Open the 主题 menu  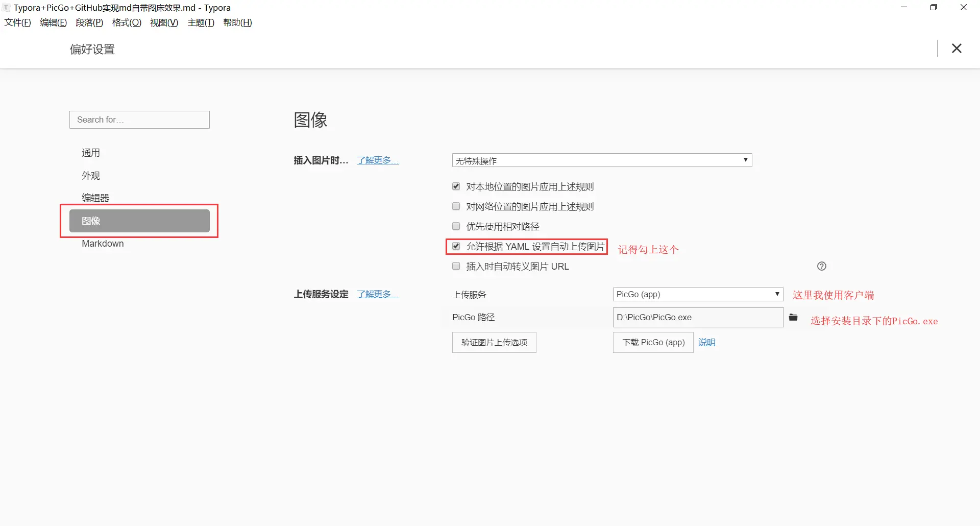click(x=200, y=22)
